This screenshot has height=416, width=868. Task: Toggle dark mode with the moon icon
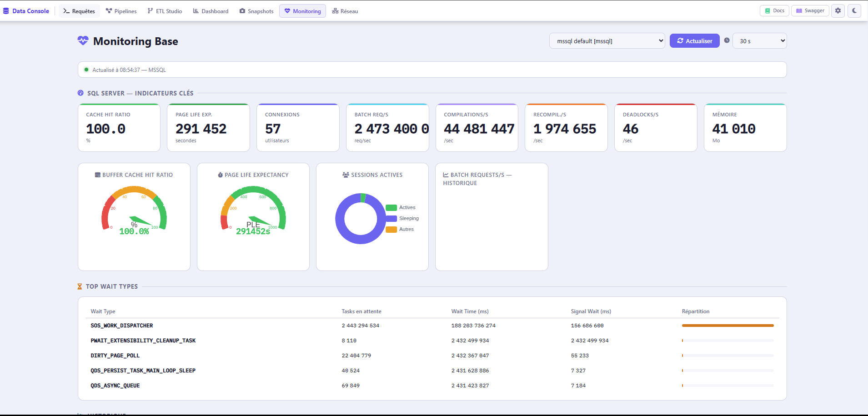(854, 11)
